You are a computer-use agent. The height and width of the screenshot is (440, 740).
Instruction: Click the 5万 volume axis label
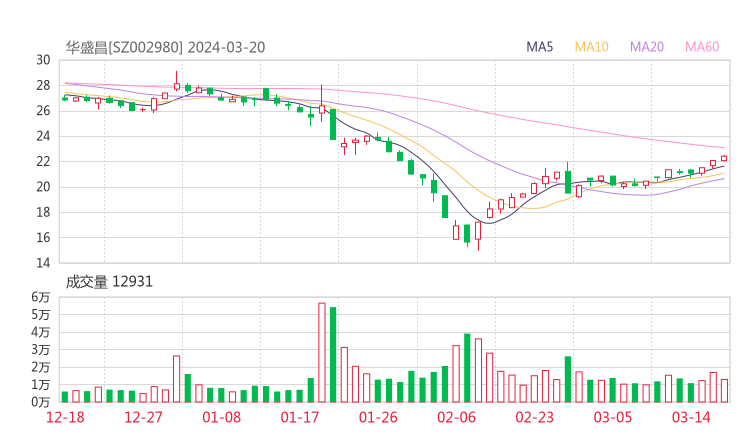(x=41, y=314)
